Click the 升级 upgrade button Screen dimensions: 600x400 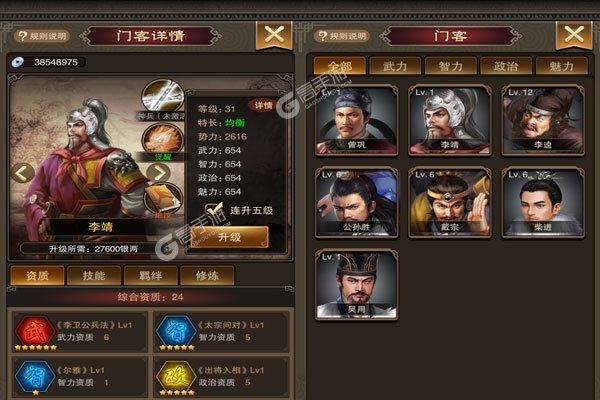point(229,237)
